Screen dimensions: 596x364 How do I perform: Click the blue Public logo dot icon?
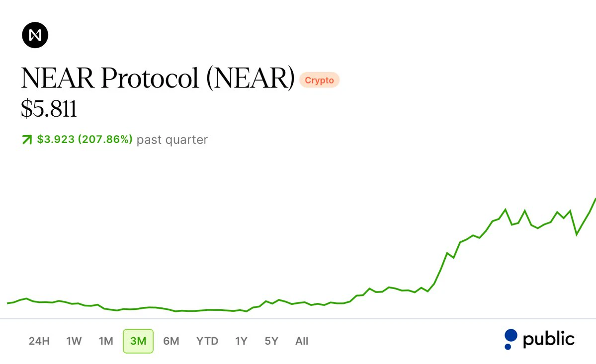[510, 339]
